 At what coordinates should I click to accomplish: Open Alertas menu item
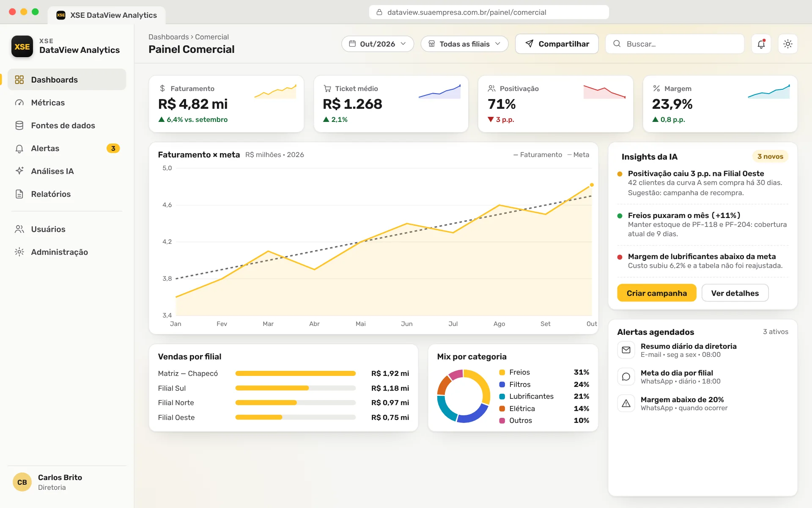click(x=67, y=148)
